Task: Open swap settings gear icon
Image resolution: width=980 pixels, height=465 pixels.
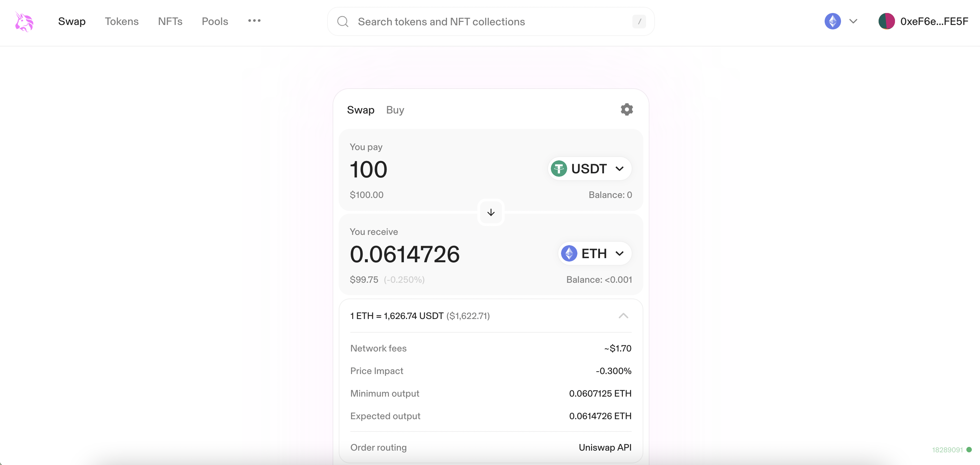Action: click(627, 110)
